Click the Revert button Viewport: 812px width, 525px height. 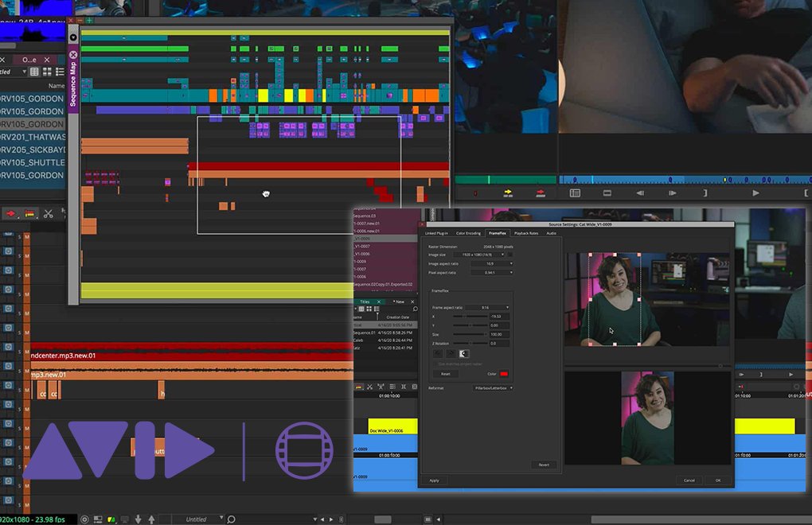544,465
